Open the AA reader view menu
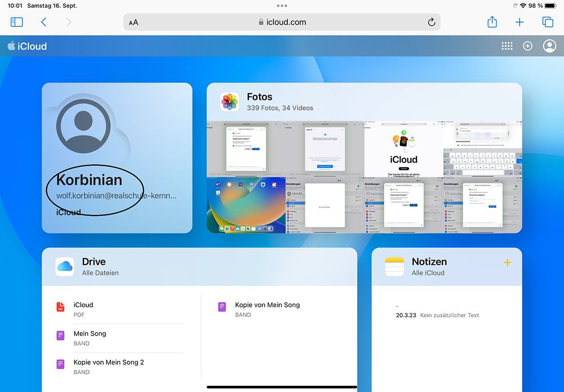The width and height of the screenshot is (564, 392). 133,22
